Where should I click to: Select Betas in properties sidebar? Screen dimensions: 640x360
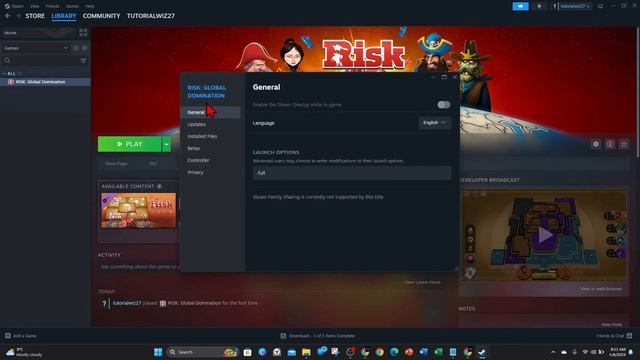click(211, 148)
